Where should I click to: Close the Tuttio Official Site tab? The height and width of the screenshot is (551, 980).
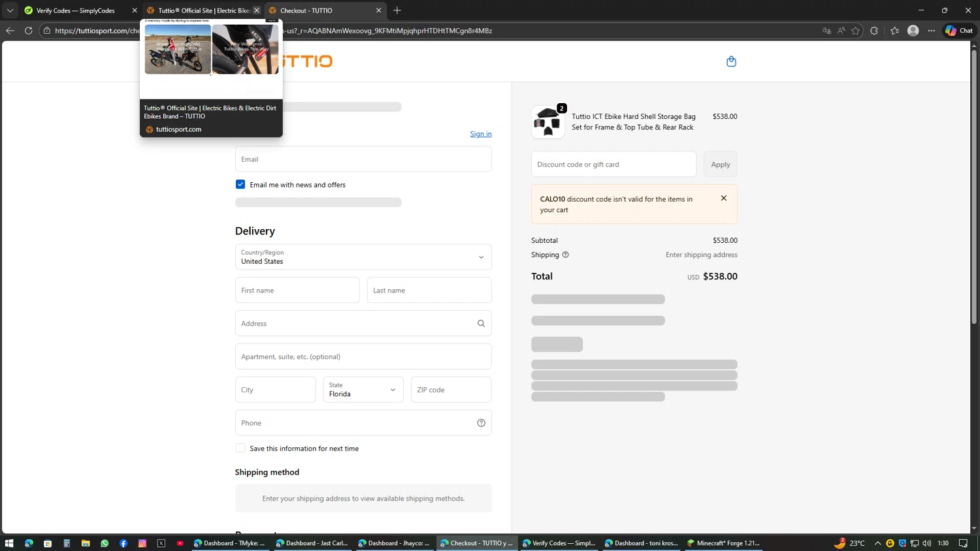[x=257, y=10]
